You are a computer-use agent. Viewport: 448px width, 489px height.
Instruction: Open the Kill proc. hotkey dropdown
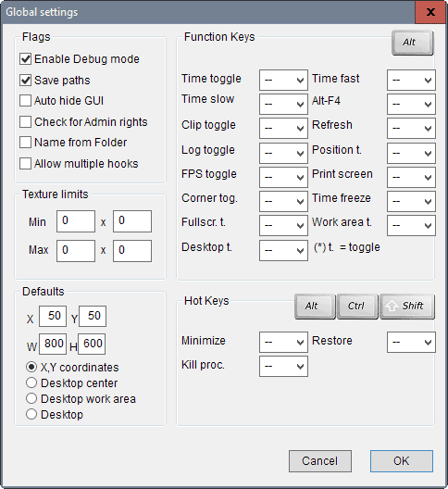(283, 366)
